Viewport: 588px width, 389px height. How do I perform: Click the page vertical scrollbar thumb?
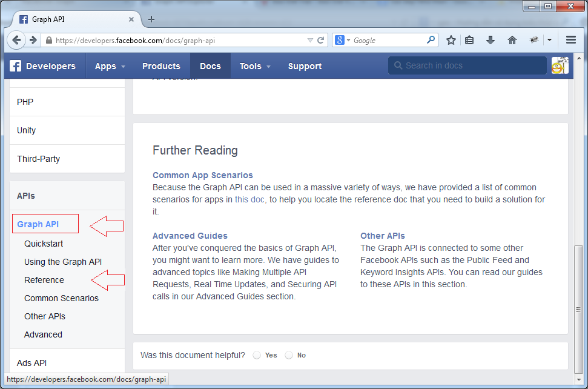coord(578,310)
